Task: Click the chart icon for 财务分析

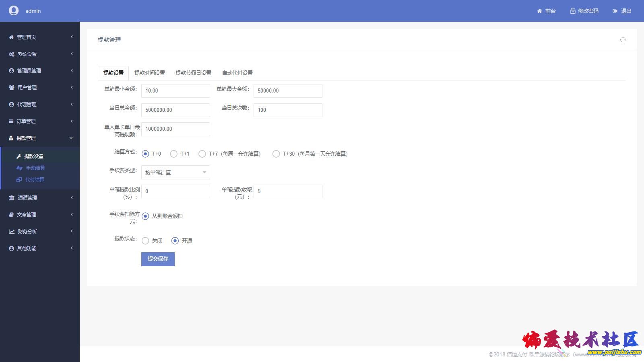Action: pos(12,232)
